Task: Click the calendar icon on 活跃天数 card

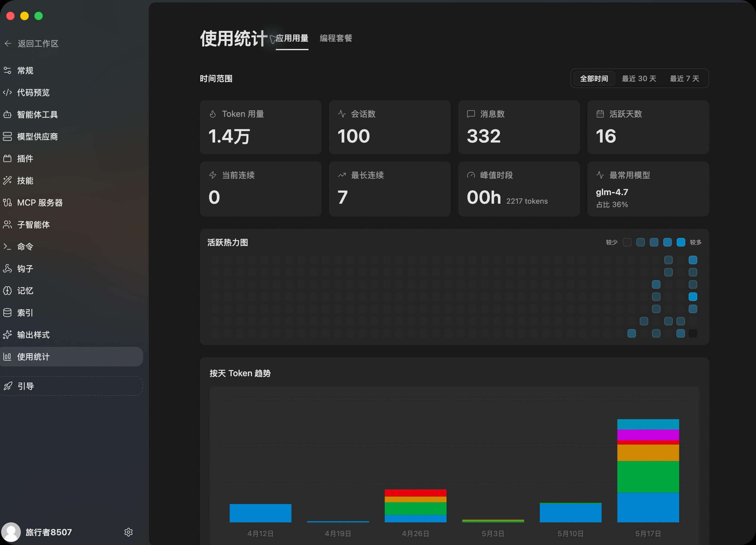Action: [x=600, y=114]
